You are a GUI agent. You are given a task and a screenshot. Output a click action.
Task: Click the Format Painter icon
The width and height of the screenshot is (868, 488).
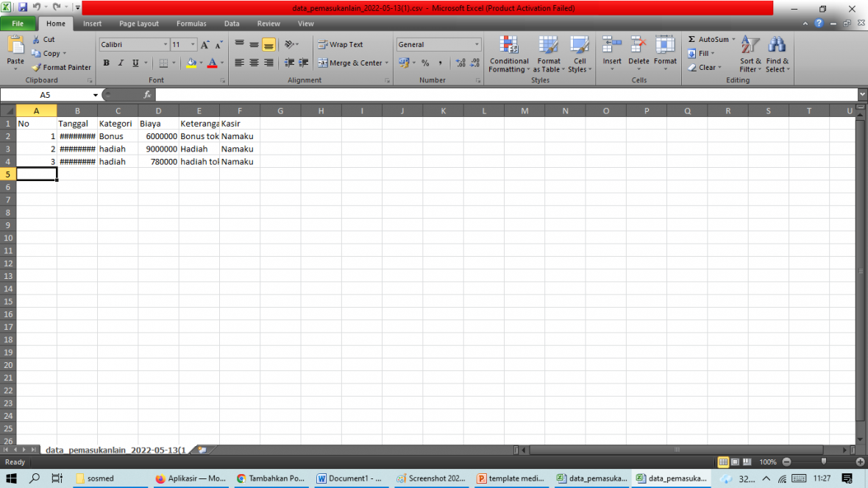click(36, 68)
